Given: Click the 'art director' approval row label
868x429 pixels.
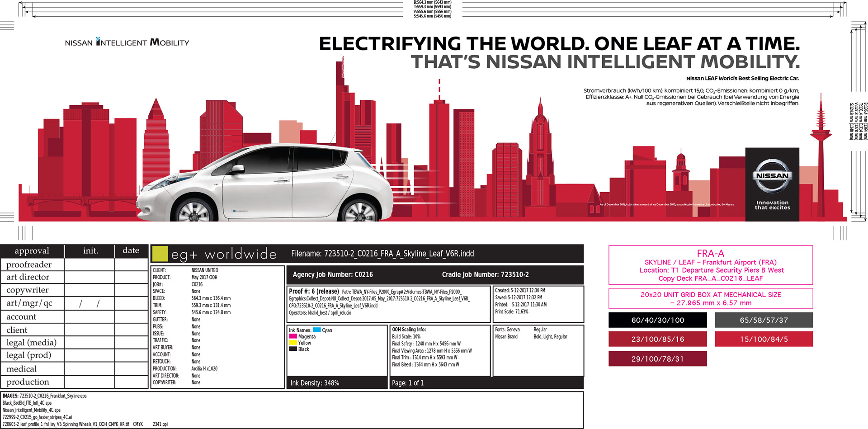Looking at the screenshot, I should [28, 277].
